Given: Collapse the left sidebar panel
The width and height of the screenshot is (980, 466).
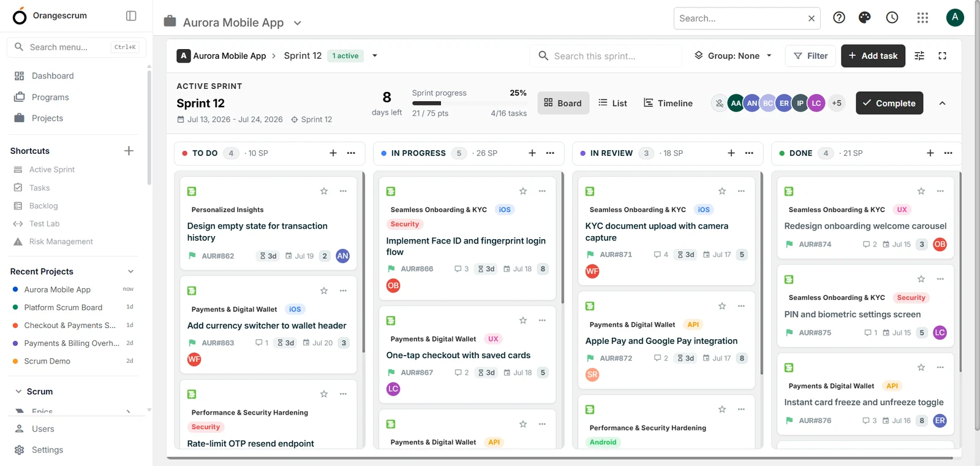Looking at the screenshot, I should 131,16.
